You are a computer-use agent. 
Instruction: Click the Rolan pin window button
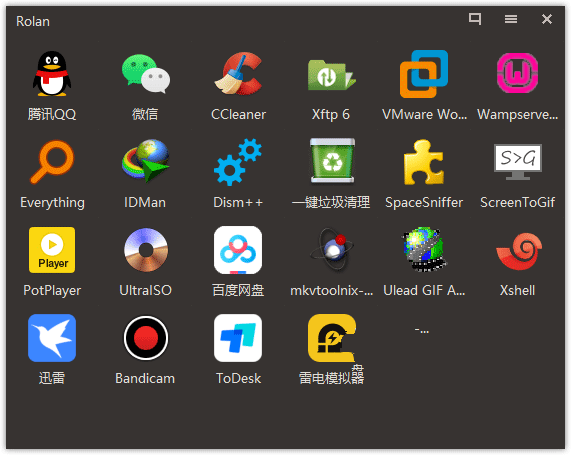tap(475, 19)
